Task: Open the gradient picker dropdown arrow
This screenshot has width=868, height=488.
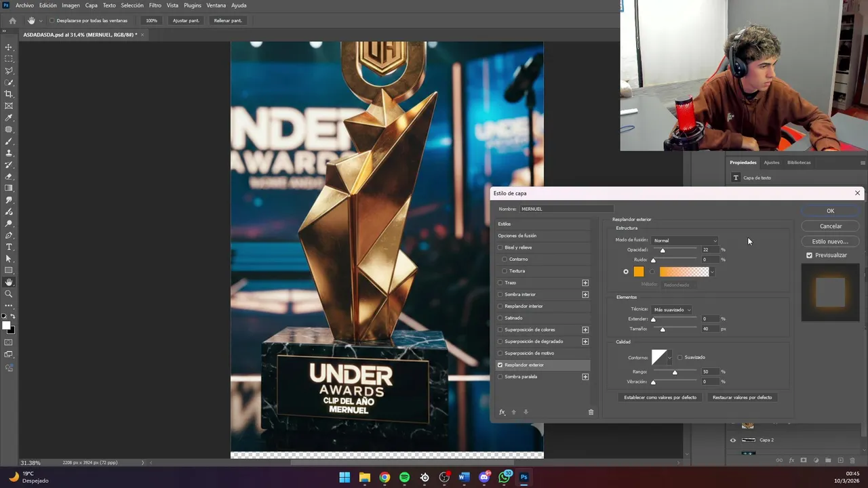Action: tap(712, 272)
